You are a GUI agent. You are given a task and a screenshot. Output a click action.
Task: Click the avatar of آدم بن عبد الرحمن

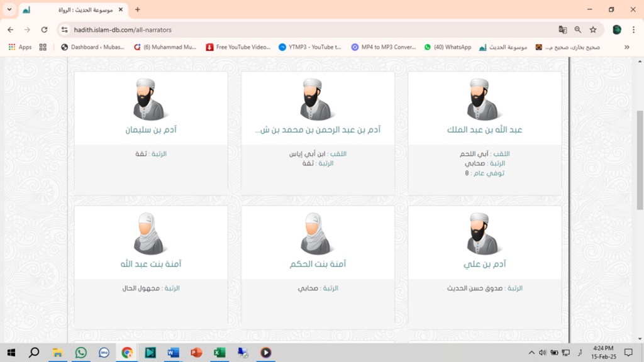(316, 99)
